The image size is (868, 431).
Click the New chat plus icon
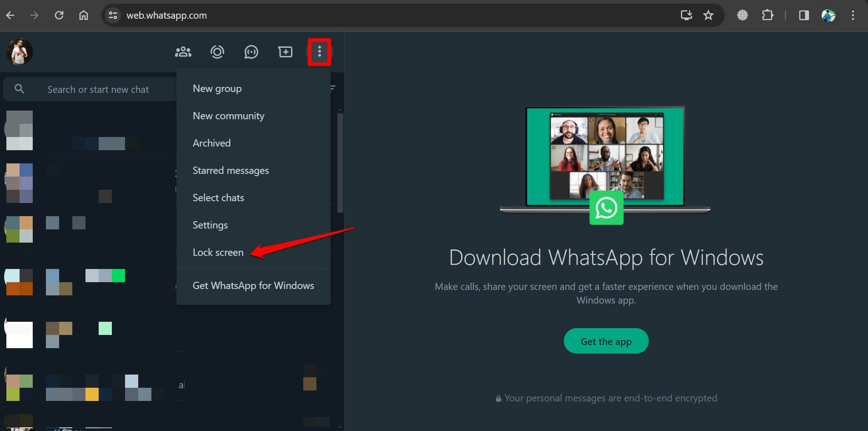click(x=285, y=52)
